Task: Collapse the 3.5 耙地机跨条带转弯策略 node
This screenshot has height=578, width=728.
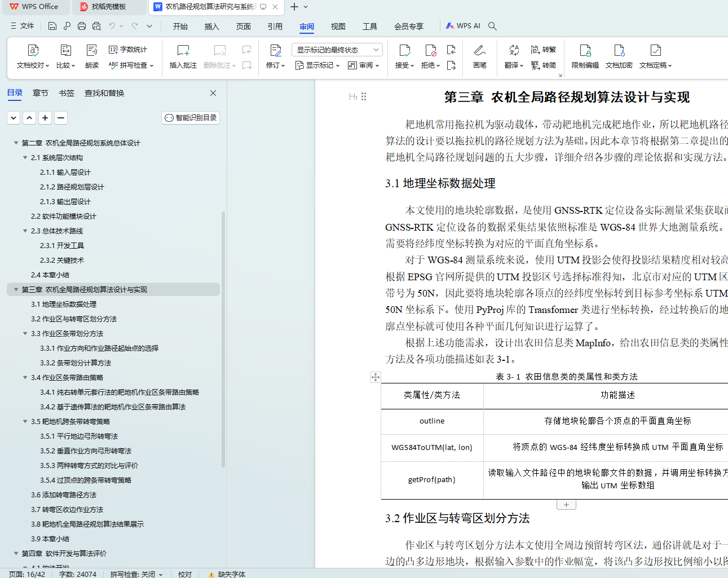Action: point(25,421)
